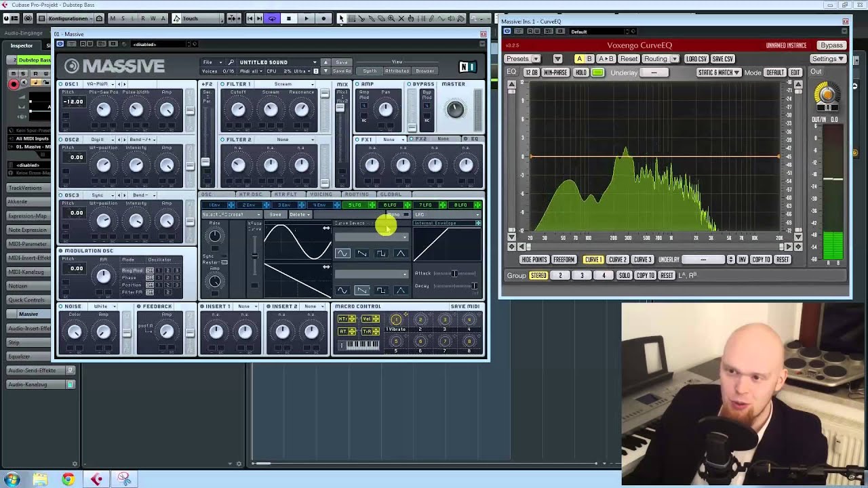868x488 pixels.
Task: Click the Native Instruments NI logo
Action: pos(467,66)
